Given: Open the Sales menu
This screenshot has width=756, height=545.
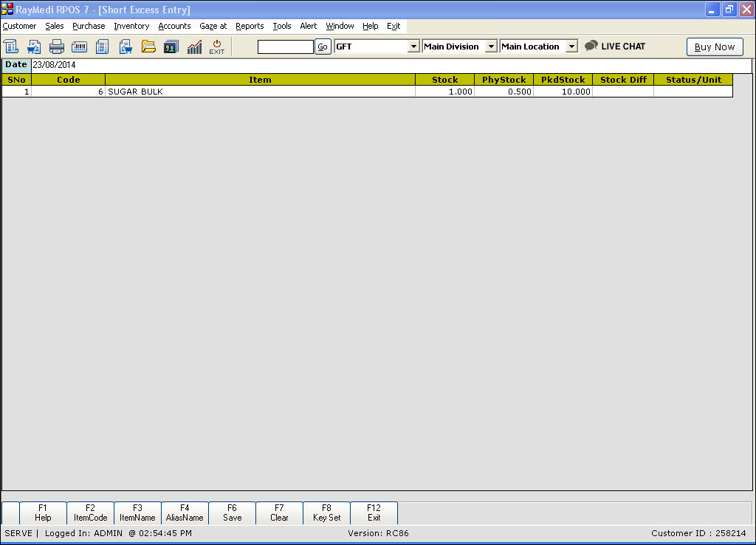Looking at the screenshot, I should pos(55,26).
